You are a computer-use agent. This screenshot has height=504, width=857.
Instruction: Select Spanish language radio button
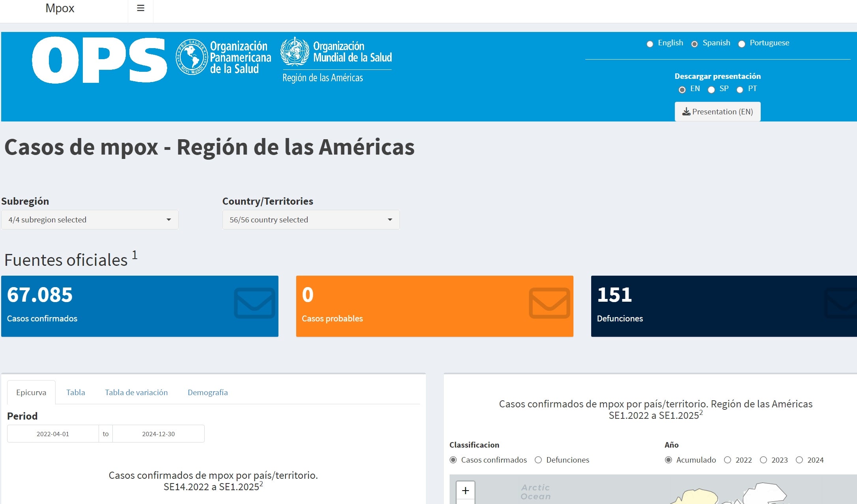click(x=695, y=44)
